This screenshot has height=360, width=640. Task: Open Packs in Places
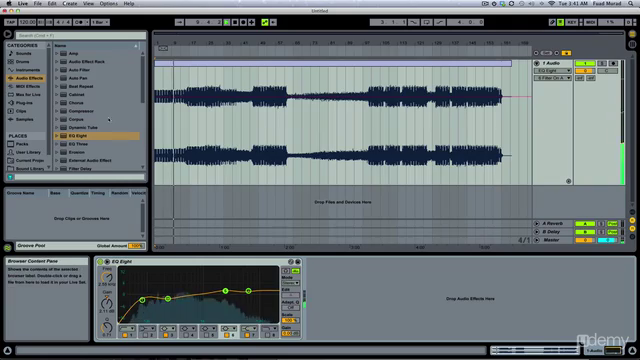pos(22,144)
